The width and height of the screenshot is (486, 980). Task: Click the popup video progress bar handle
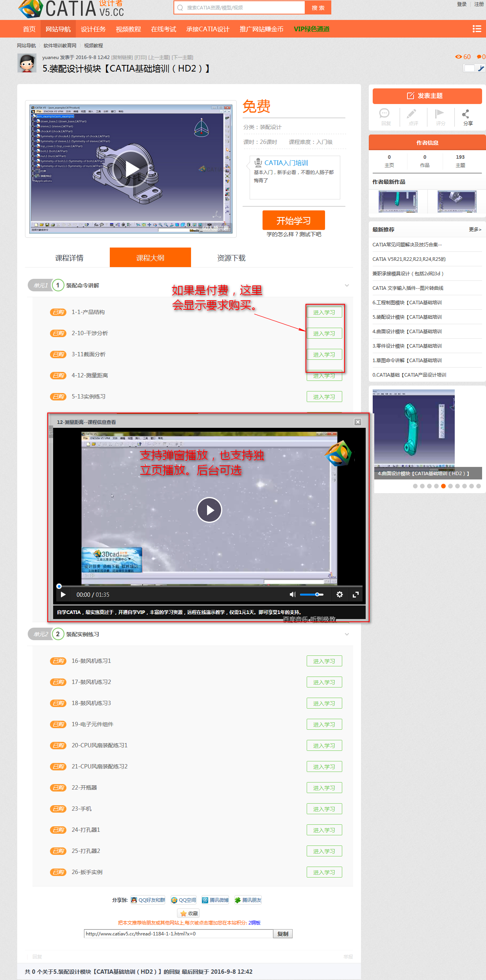pos(59,586)
